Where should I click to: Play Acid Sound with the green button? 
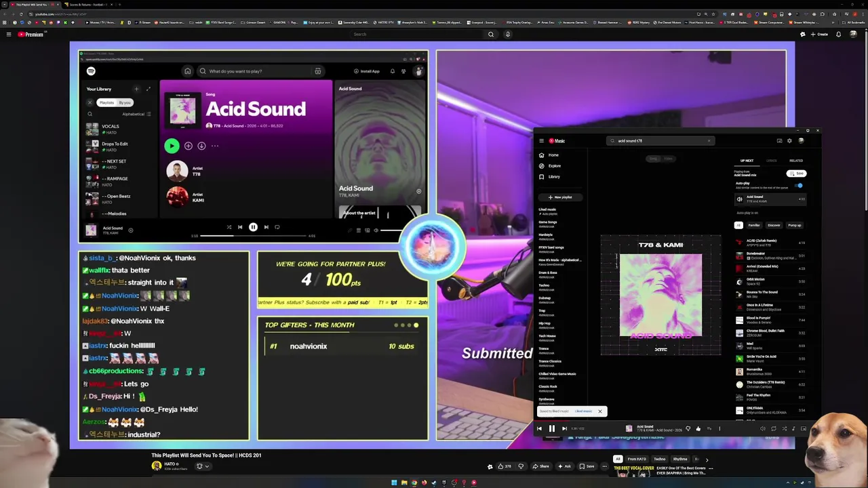tap(171, 146)
